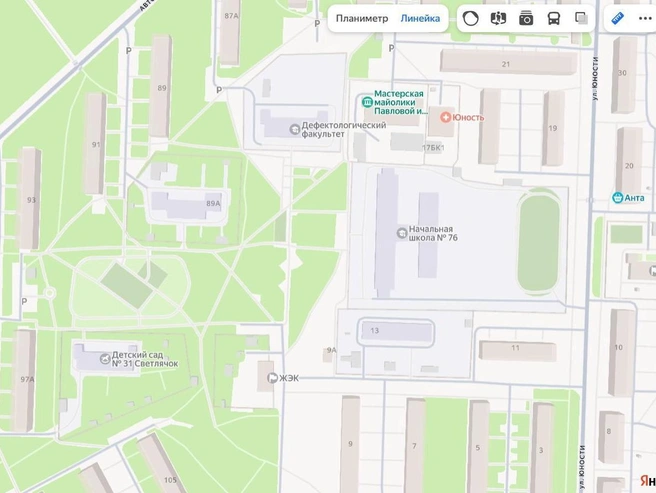Select the Юность medical marker
Viewport: 656px width, 493px height.
point(446,117)
